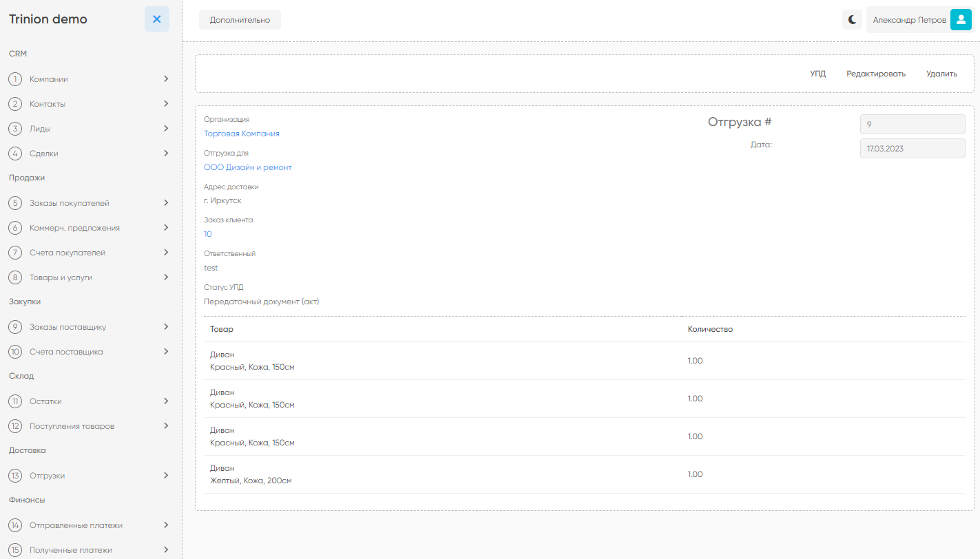This screenshot has height=559, width=980.
Task: Click the Александр Петров user name
Action: (x=909, y=20)
